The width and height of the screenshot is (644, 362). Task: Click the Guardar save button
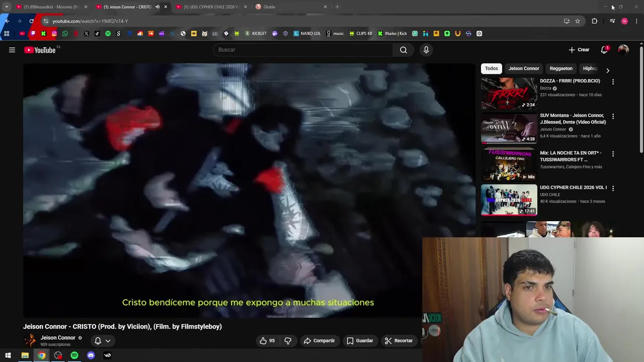point(360,340)
